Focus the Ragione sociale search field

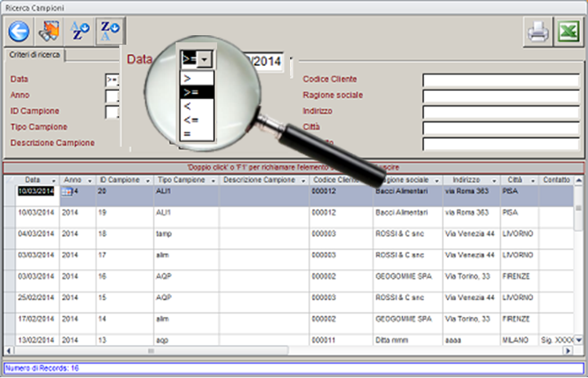[501, 96]
